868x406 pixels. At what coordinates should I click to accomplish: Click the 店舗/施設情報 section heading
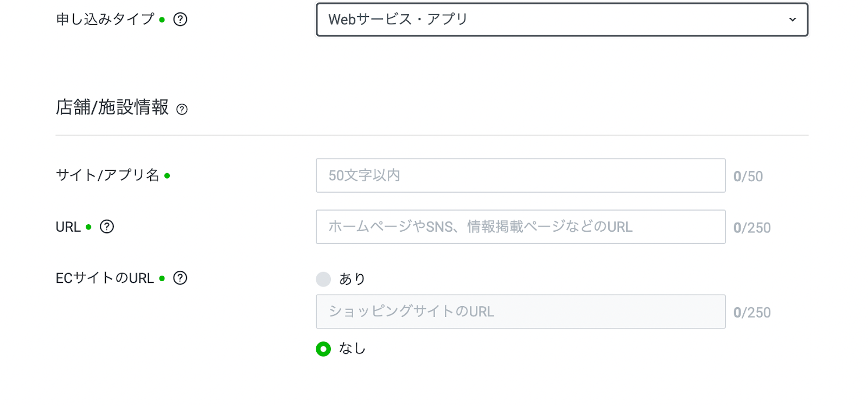click(112, 107)
